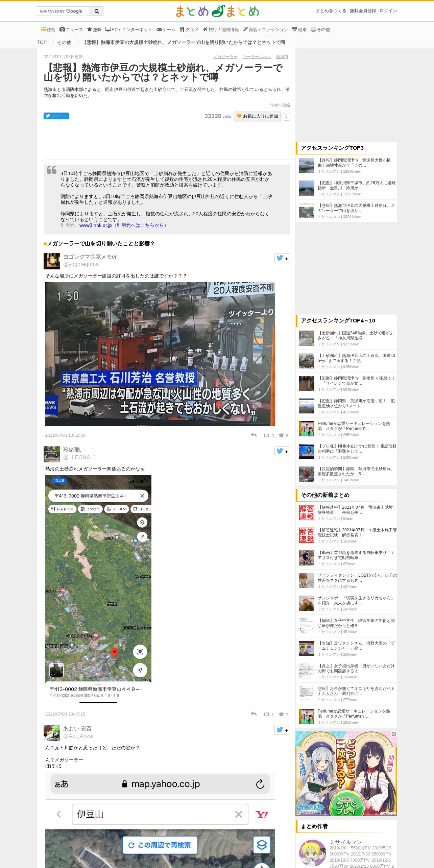This screenshot has width=434, height=868.
Task: Open ranking item 熱海伊豆山の土石流 国道135号
Action: [x=356, y=358]
